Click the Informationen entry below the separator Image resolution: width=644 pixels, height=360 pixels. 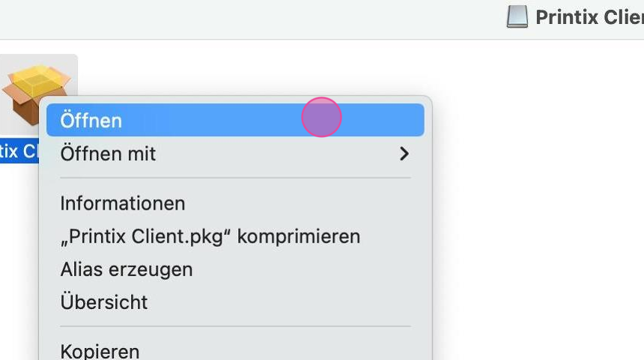coord(123,204)
